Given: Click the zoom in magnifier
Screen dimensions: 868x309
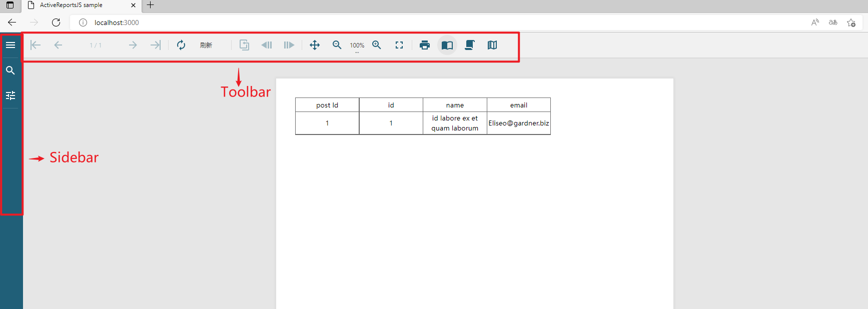Looking at the screenshot, I should click(377, 45).
